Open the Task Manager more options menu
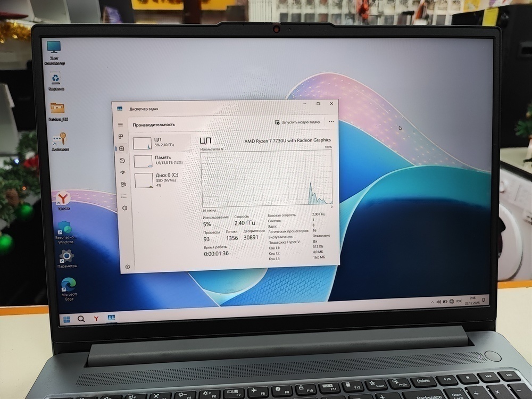Image resolution: width=532 pixels, height=399 pixels. (331, 122)
